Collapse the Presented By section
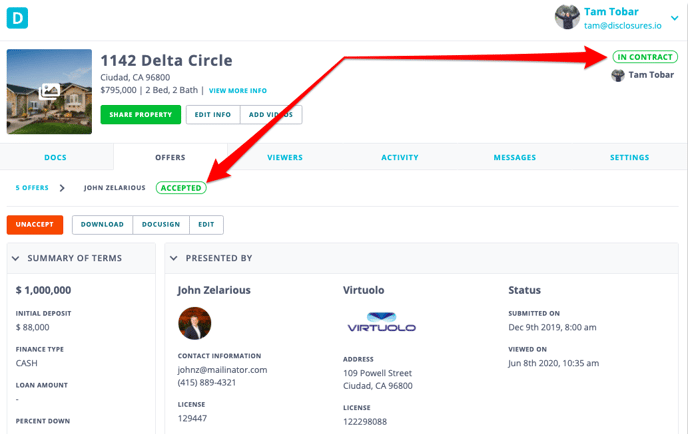This screenshot has height=434, width=688. pos(174,258)
